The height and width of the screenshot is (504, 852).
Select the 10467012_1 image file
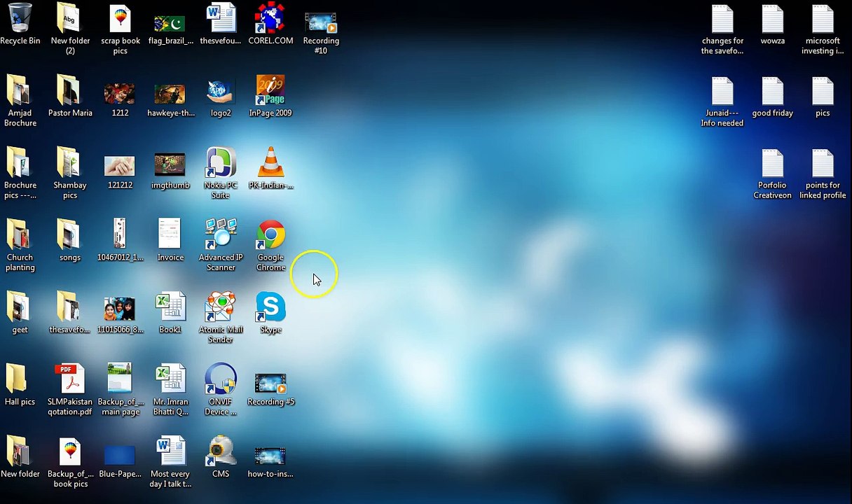[120, 234]
